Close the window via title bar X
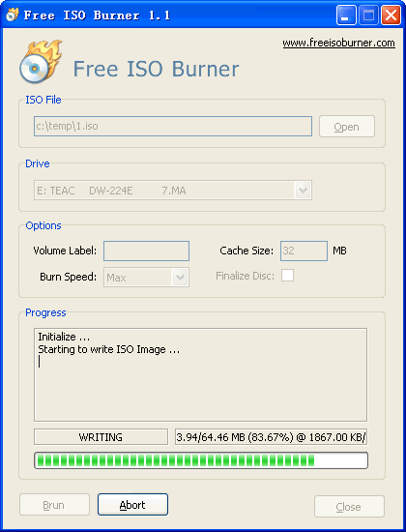This screenshot has width=406, height=532. point(391,15)
